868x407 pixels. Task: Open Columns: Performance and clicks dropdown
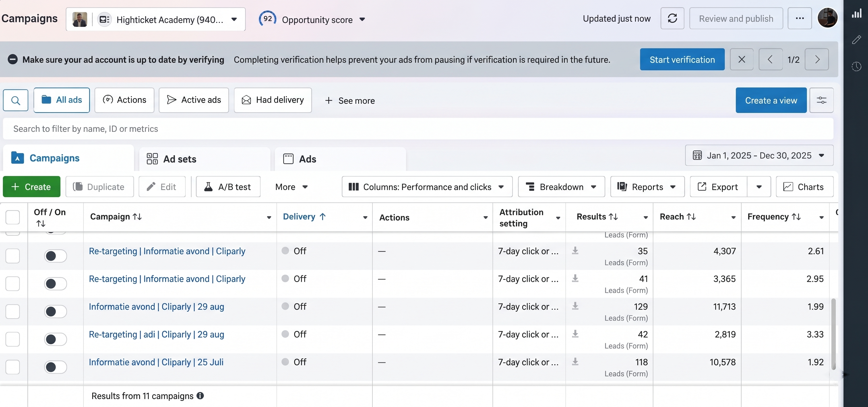pyautogui.click(x=427, y=186)
